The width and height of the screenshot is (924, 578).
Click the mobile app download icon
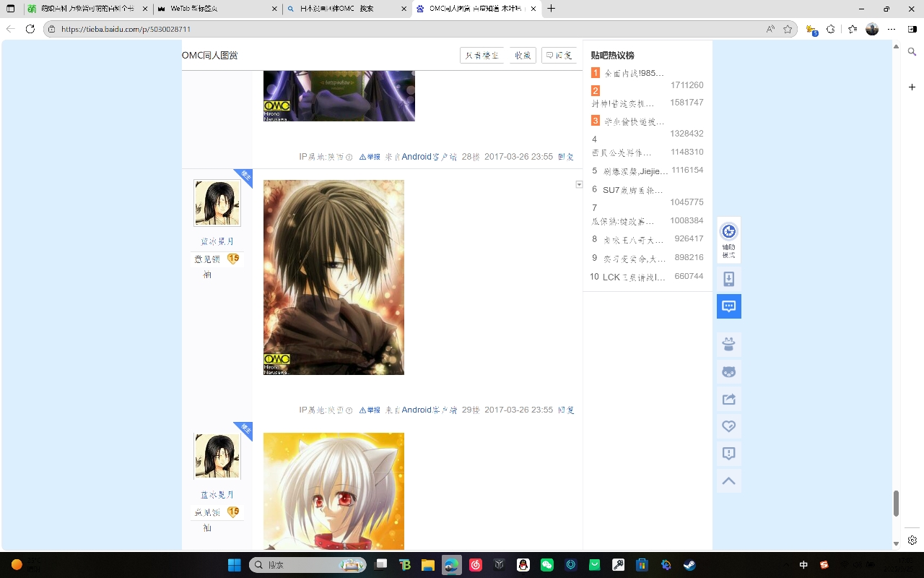click(728, 279)
